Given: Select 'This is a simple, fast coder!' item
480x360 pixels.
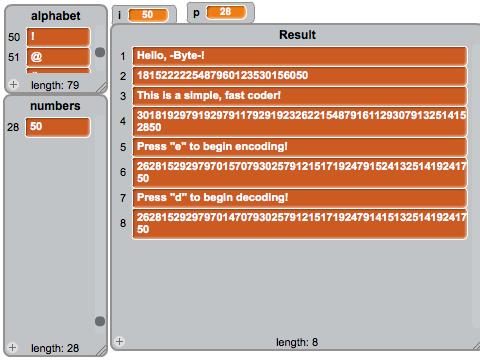Looking at the screenshot, I should pos(300,96).
